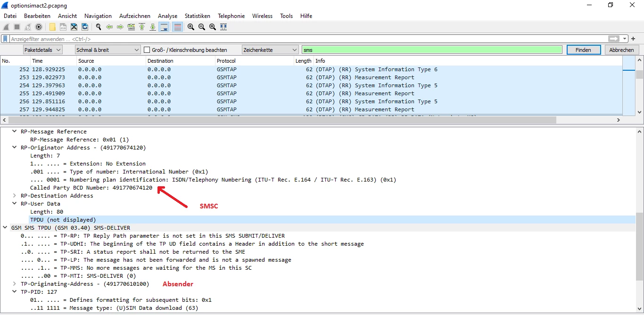Screen dimensions: 644x315
Task: Go to the previous packet arrow
Action: (109, 27)
